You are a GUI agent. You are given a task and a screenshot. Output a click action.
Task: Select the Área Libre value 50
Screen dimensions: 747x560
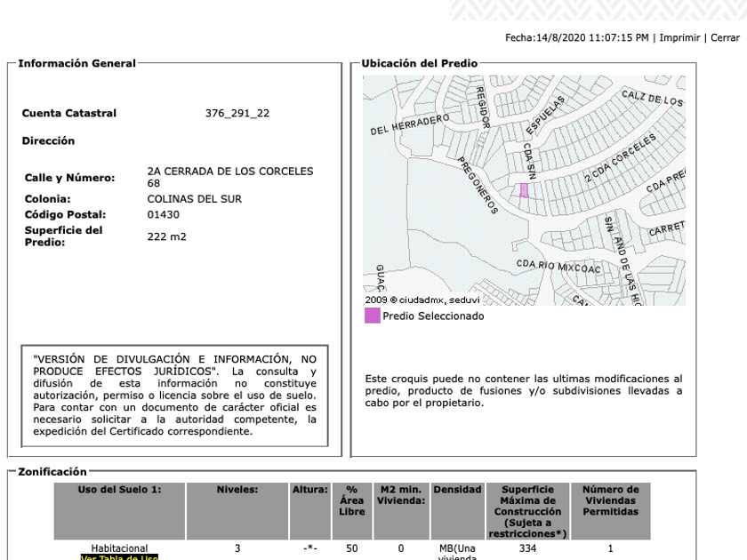point(352,548)
